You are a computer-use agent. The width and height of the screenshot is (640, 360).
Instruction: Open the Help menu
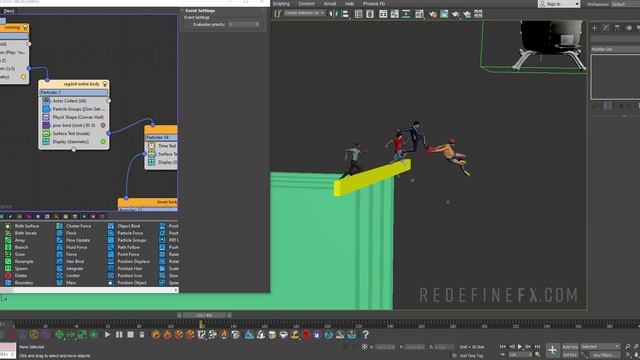pyautogui.click(x=349, y=4)
